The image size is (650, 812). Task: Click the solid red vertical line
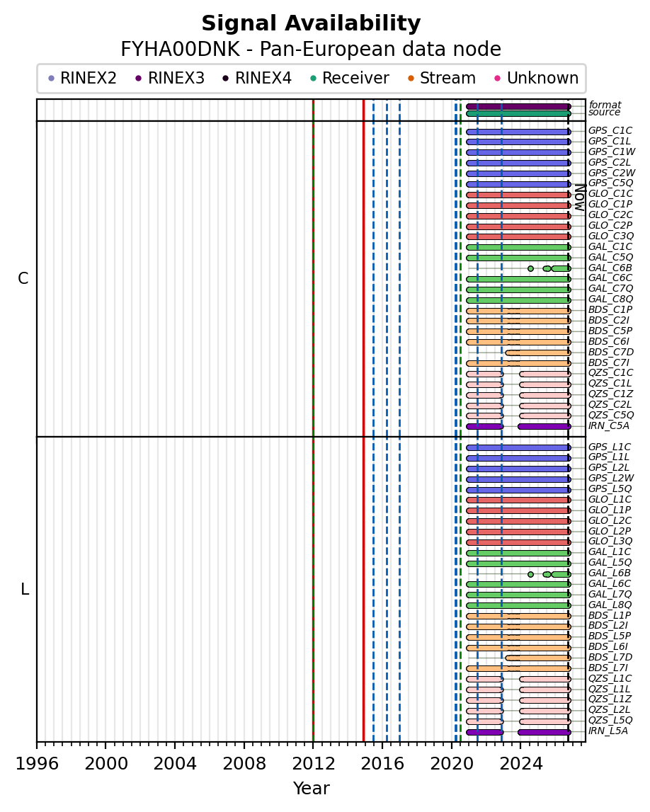click(363, 420)
